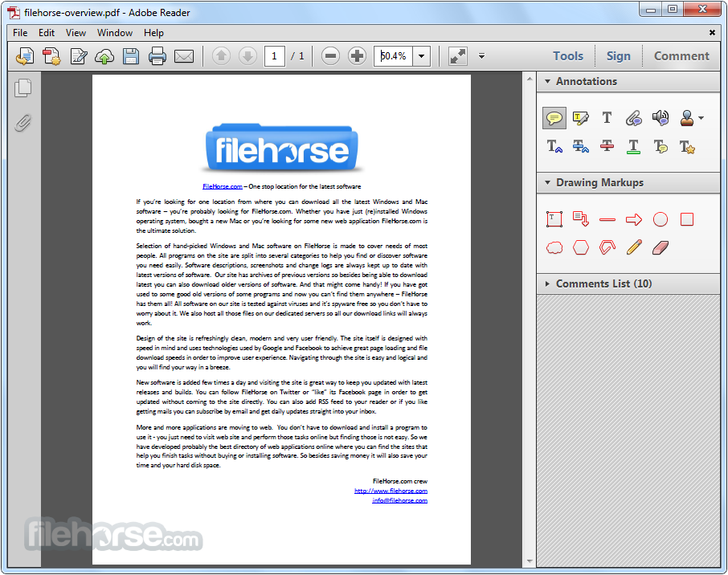Screen dimensions: 728x575
Task: Open the Help menu
Action: point(153,33)
